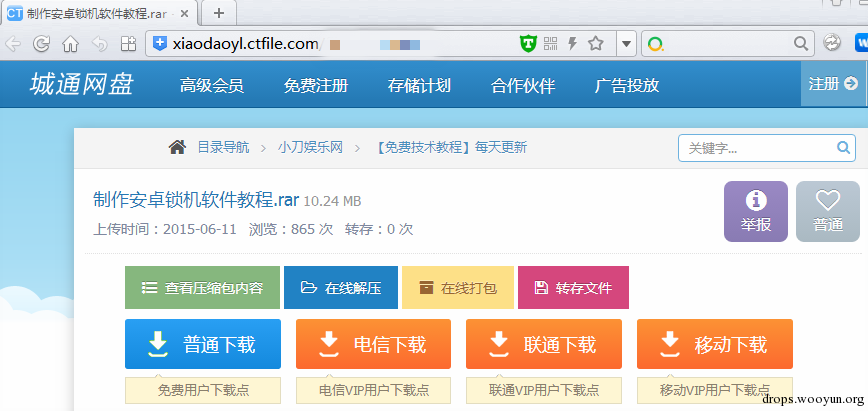Start 移动下载 download
868x411 pixels.
[714, 344]
